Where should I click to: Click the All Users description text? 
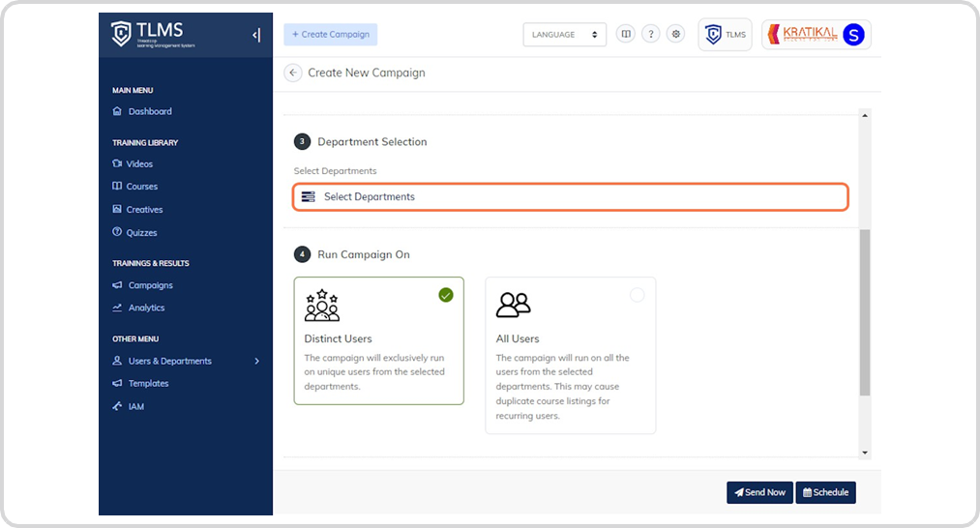tap(562, 387)
